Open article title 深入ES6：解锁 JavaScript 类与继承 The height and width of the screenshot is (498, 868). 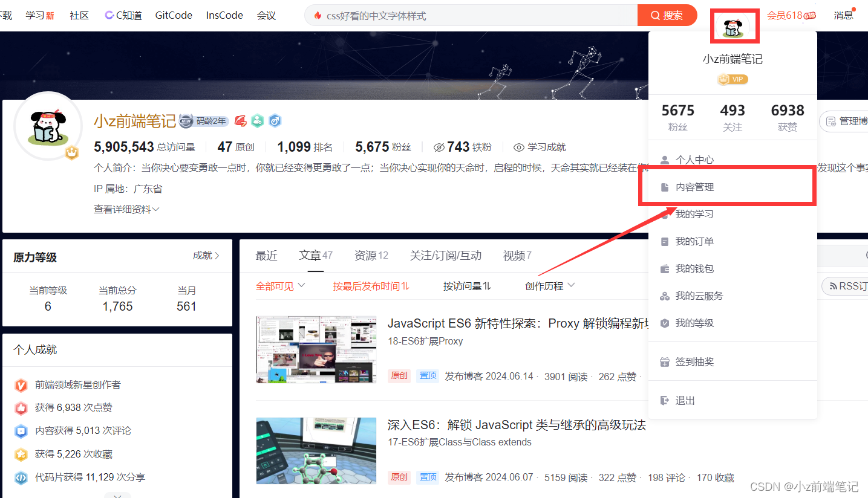coord(517,425)
